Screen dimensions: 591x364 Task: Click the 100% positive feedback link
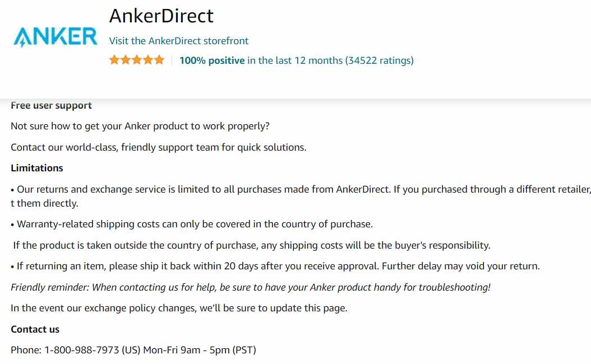pos(212,60)
